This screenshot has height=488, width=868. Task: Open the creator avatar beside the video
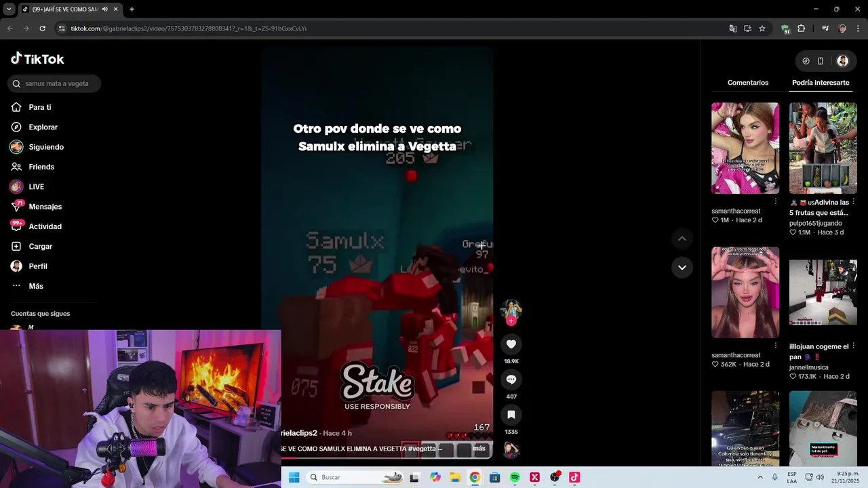click(511, 310)
